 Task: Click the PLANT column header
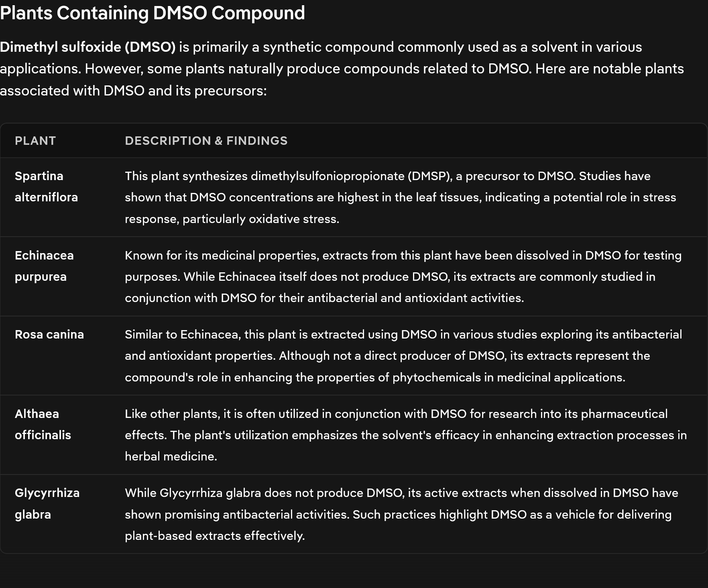click(35, 141)
